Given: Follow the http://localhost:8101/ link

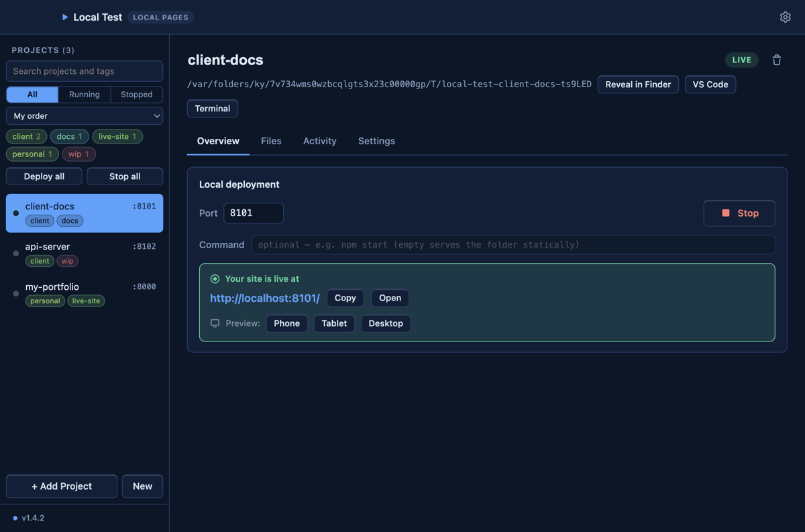Looking at the screenshot, I should (265, 298).
